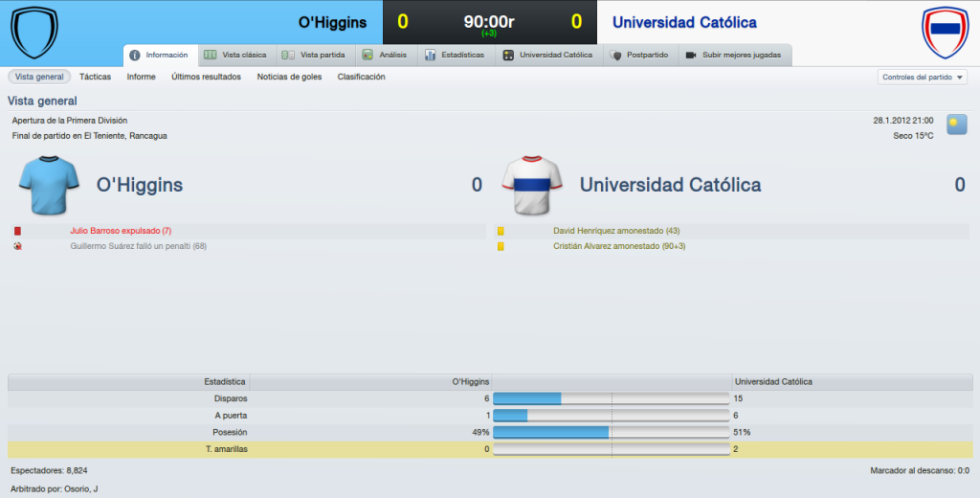
Task: Click the Posesión comparison bar
Action: (x=612, y=432)
